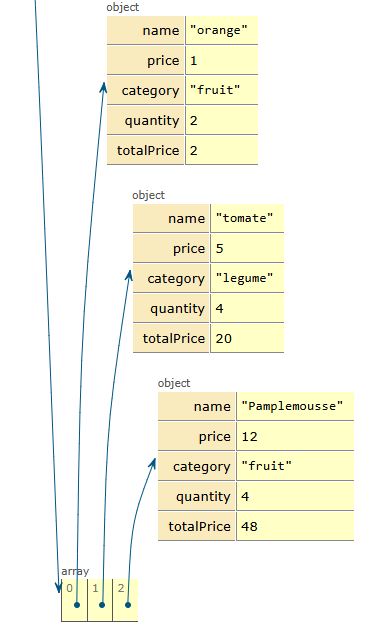The width and height of the screenshot is (385, 638).
Task: Select the category key in the Pamplemousse object
Action: [x=197, y=466]
